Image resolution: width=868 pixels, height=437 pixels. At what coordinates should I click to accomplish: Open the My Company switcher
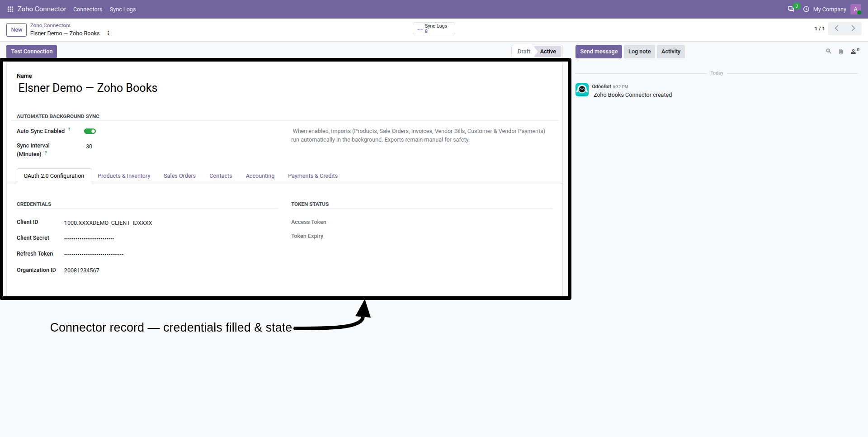tap(830, 9)
